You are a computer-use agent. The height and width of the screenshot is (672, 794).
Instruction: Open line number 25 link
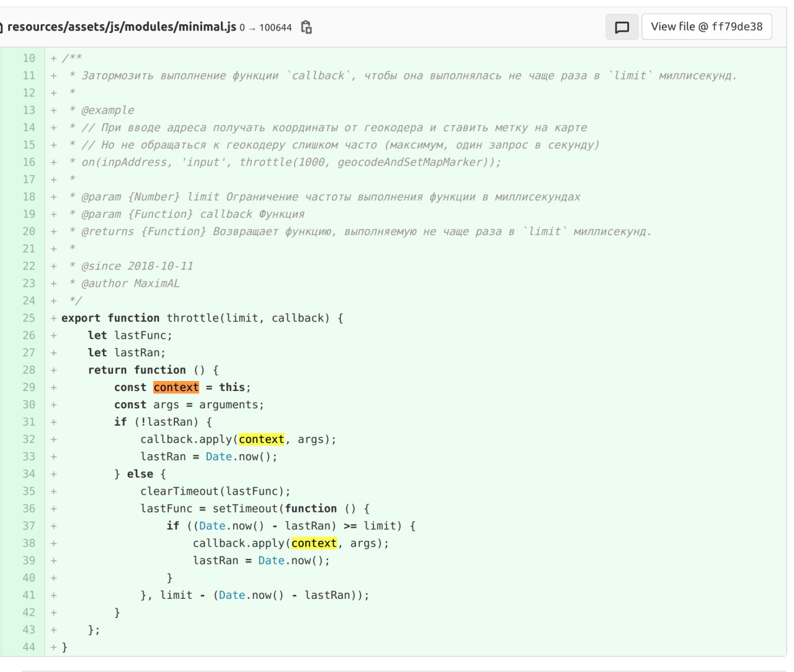tap(29, 318)
